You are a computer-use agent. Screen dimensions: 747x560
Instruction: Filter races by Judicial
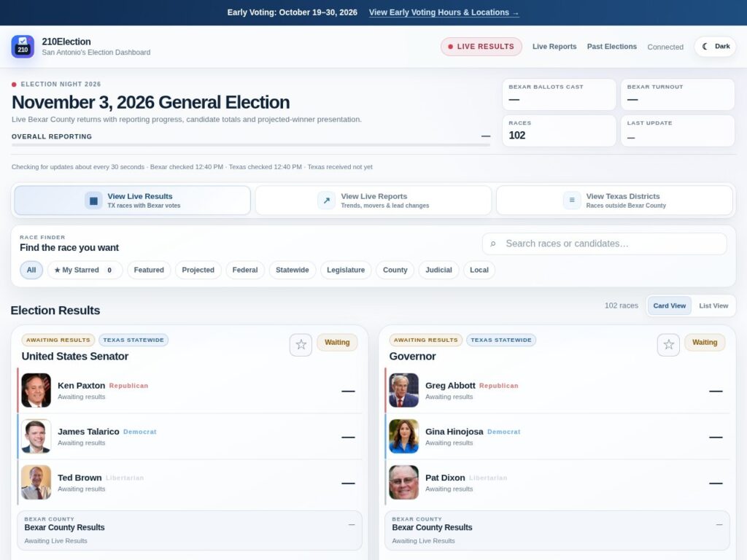pos(438,270)
